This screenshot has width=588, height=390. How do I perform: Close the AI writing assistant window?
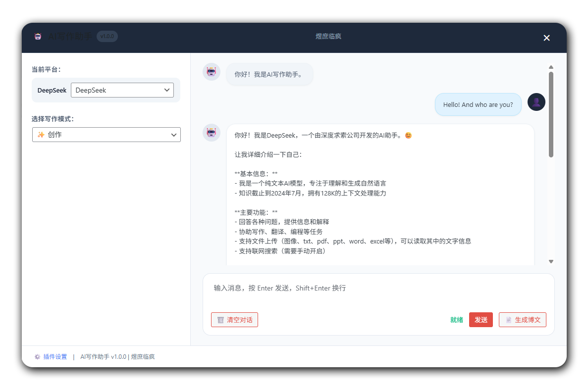pyautogui.click(x=546, y=38)
